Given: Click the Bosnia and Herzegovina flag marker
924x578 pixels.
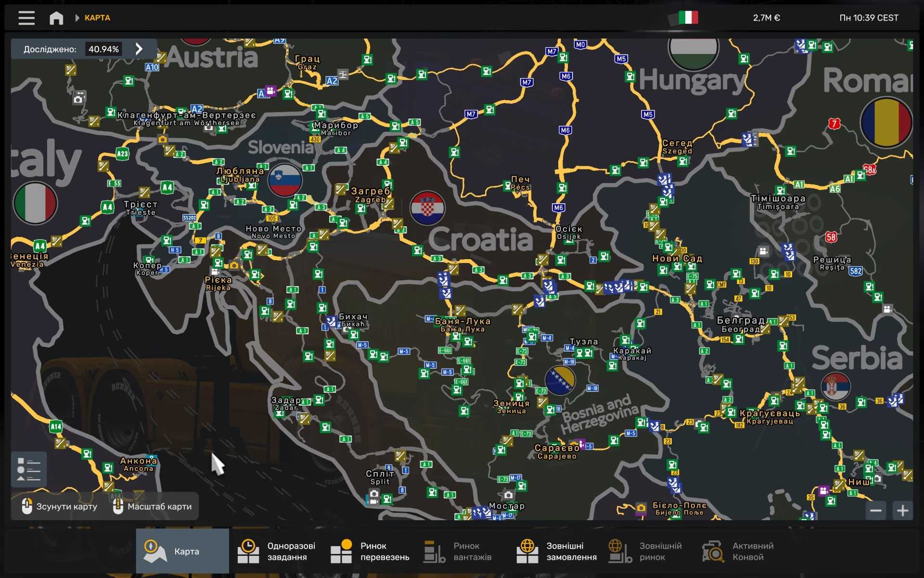Looking at the screenshot, I should tap(560, 381).
